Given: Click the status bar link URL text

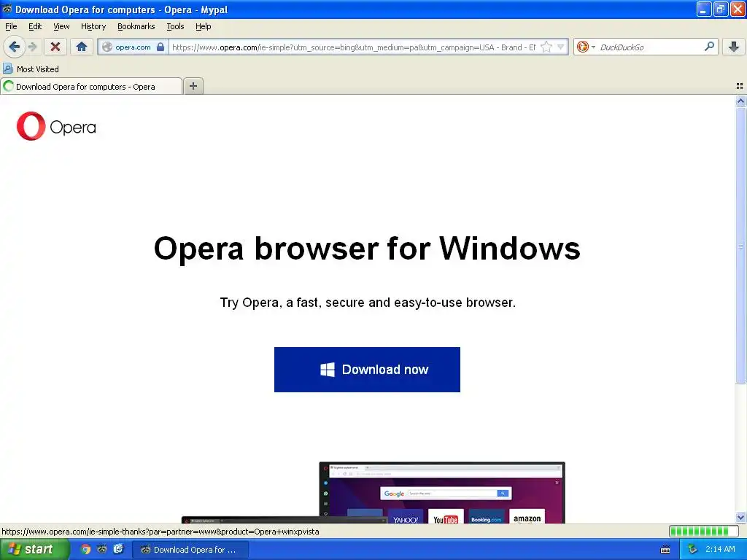Looking at the screenshot, I should [160, 532].
